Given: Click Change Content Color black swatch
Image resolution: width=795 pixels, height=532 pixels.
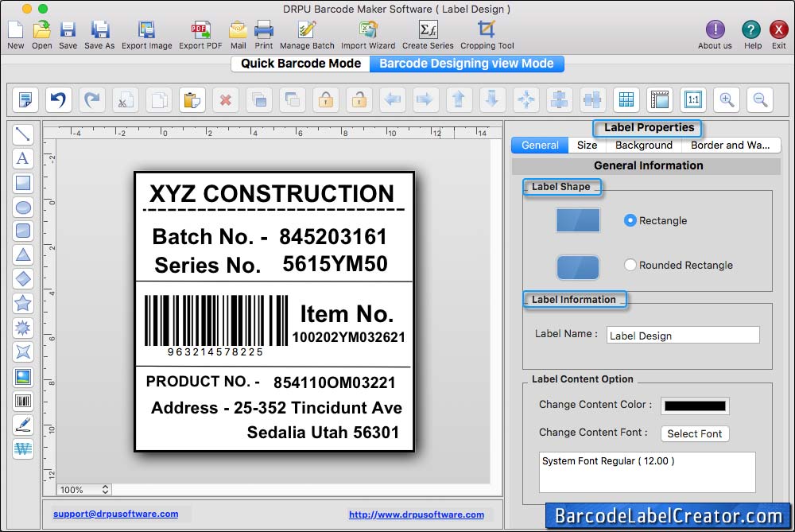Looking at the screenshot, I should [695, 406].
